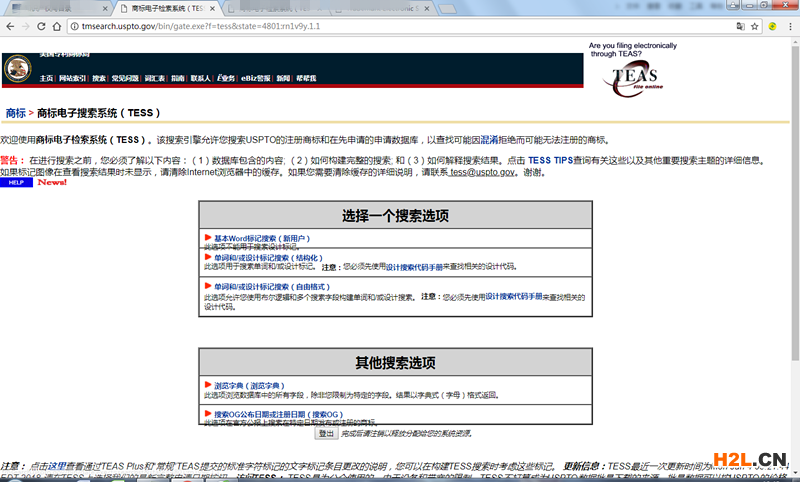The image size is (800, 482).
Task: Follow the 商标 breadcrumb link
Action: click(15, 113)
